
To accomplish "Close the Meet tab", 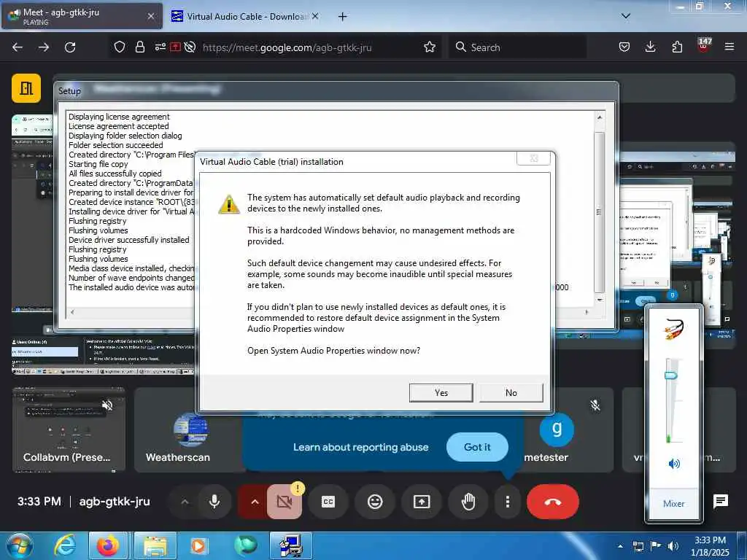I will [150, 16].
